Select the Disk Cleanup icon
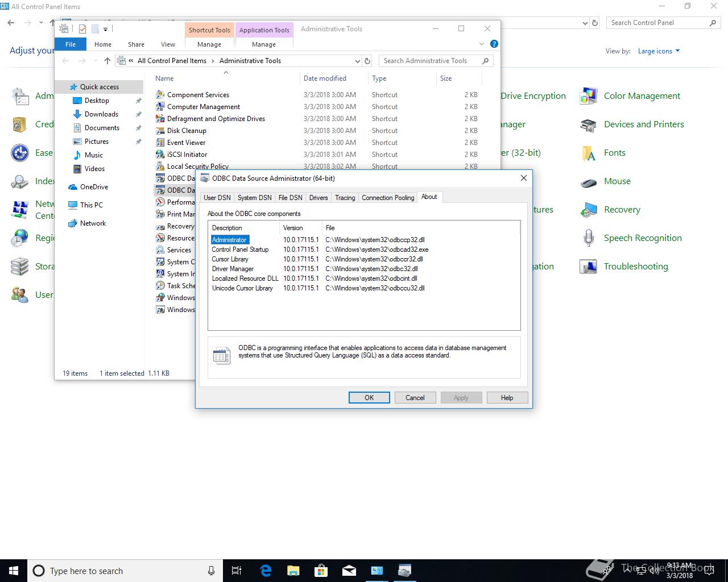 [160, 131]
